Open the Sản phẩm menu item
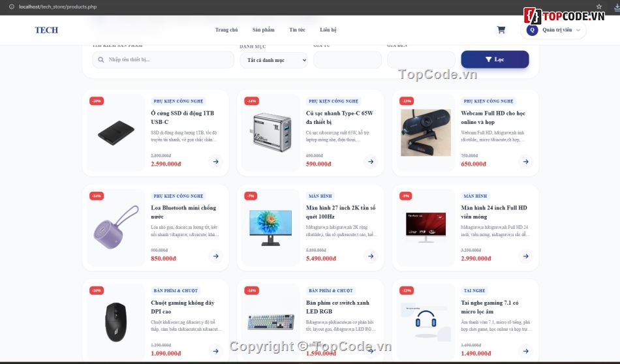Image resolution: width=620 pixels, height=364 pixels. point(264,29)
